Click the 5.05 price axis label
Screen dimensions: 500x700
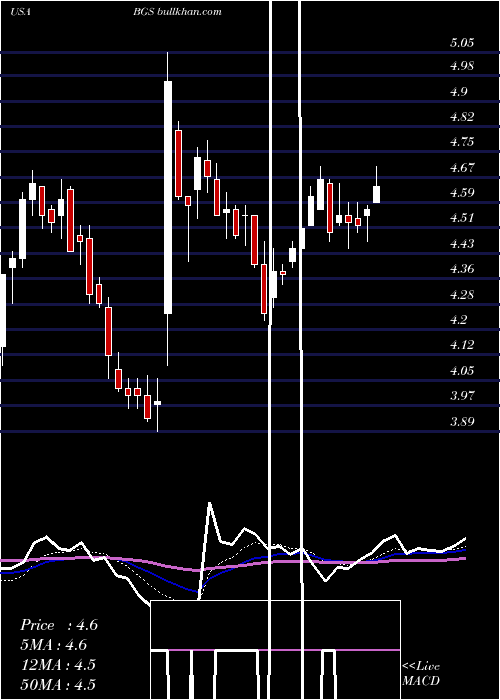462,43
